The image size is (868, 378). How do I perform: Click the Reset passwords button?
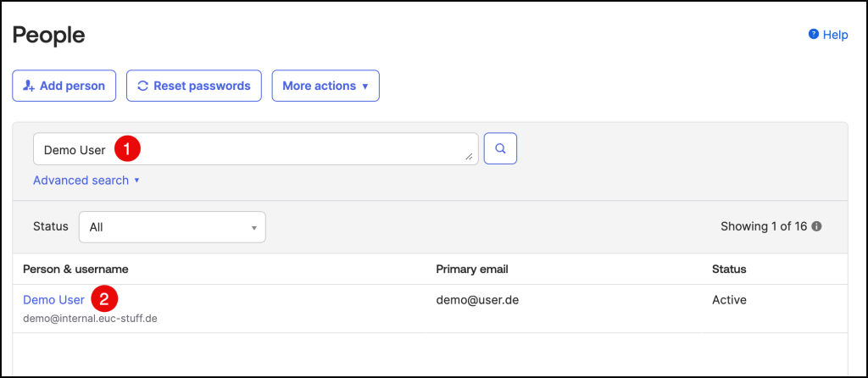[x=193, y=86]
